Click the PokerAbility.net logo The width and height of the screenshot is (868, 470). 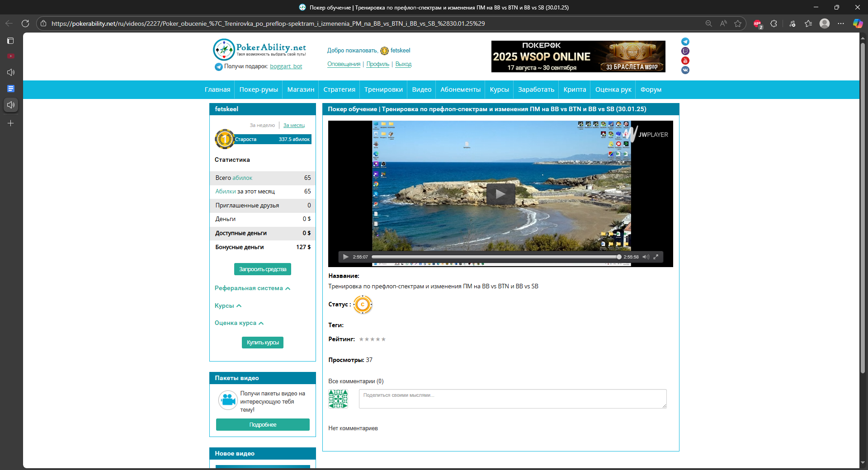coord(259,49)
